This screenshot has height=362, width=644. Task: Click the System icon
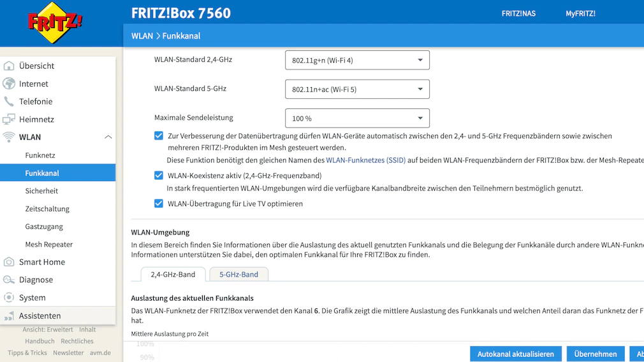click(9, 298)
